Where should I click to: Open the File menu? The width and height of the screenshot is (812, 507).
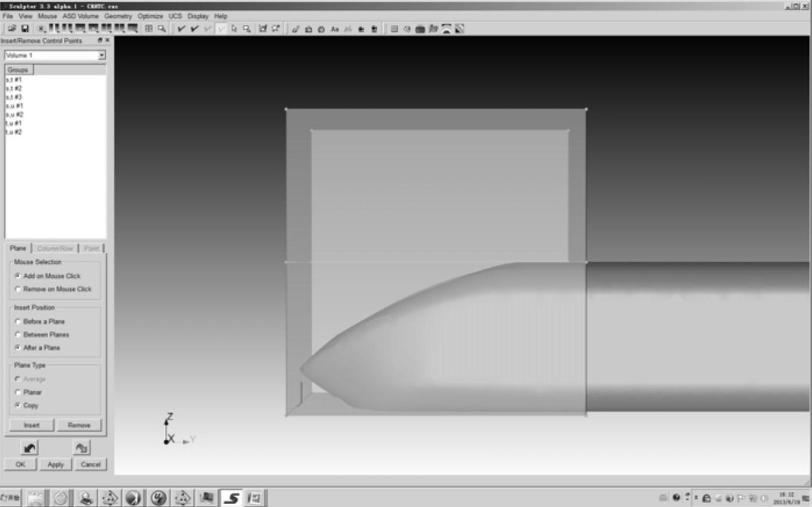tap(8, 16)
